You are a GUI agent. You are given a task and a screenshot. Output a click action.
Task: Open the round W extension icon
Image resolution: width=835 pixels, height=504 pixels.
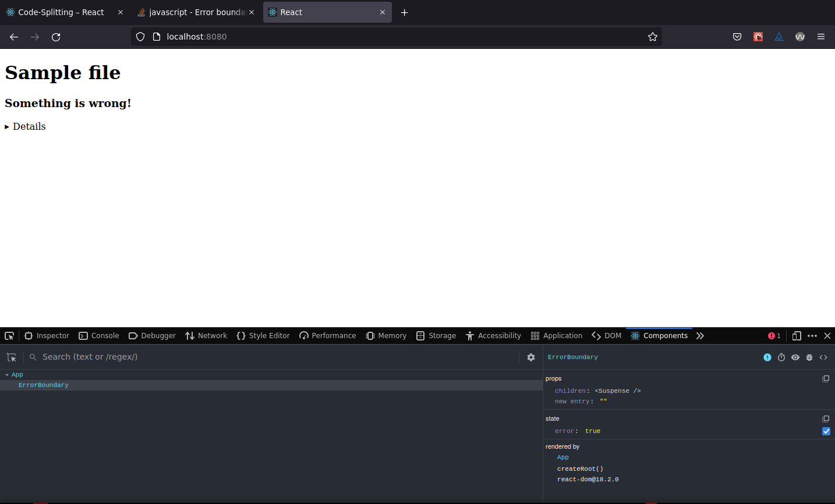click(800, 37)
